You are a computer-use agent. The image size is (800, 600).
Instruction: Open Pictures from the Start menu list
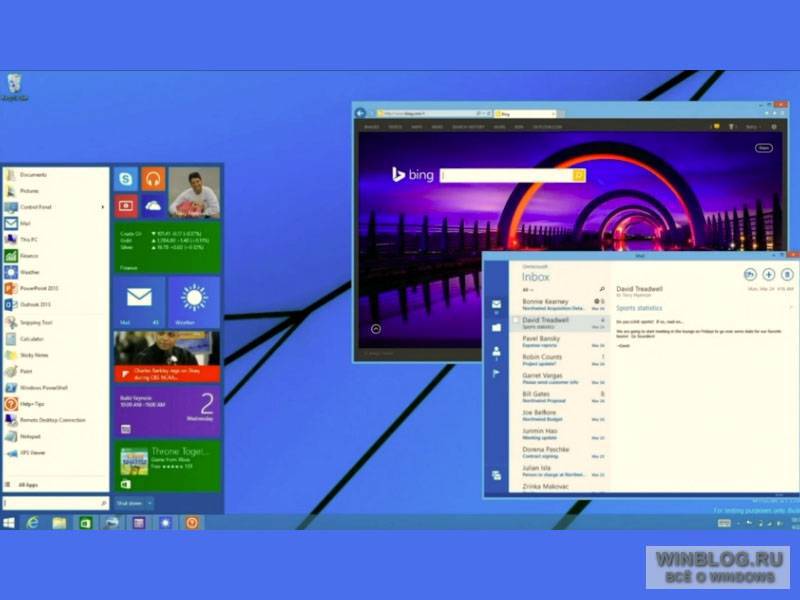[x=56, y=191]
